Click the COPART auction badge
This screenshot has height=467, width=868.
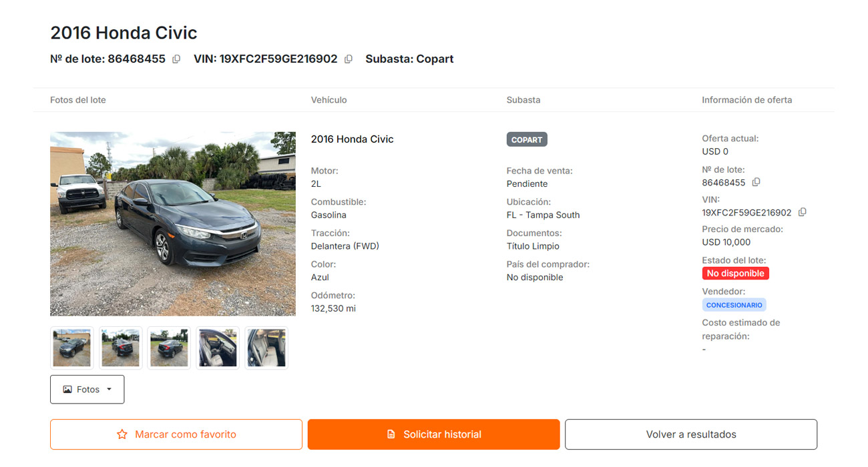pyautogui.click(x=527, y=139)
